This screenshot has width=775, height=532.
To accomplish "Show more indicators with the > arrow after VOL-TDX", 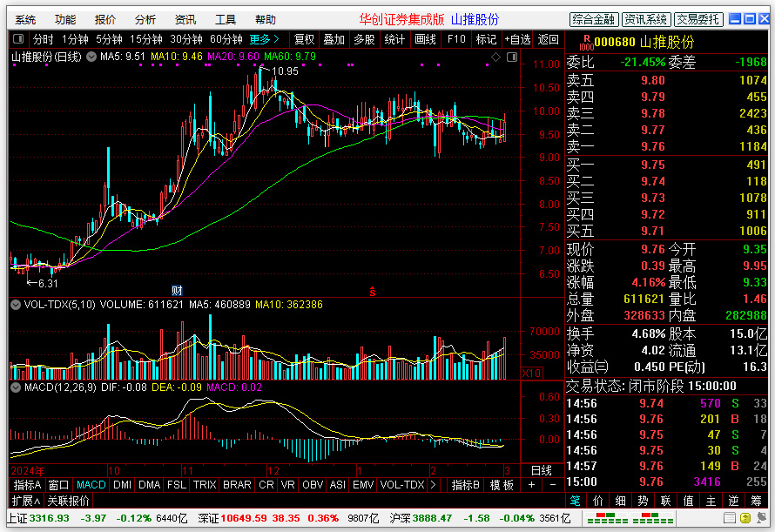I will [x=433, y=485].
